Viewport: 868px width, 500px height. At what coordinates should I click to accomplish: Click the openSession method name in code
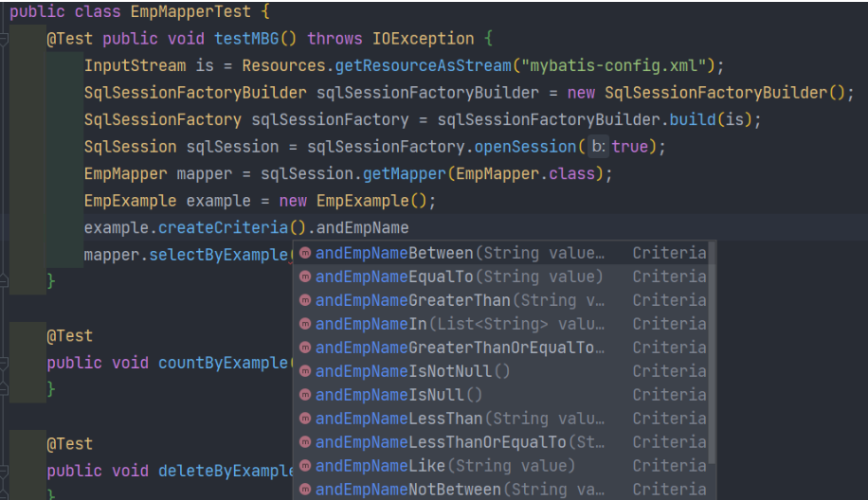525,147
